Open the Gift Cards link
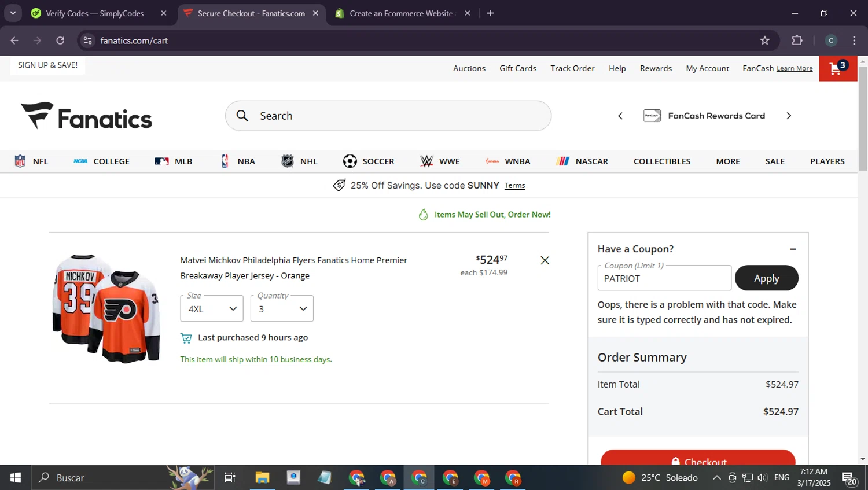The image size is (868, 490). (x=518, y=68)
